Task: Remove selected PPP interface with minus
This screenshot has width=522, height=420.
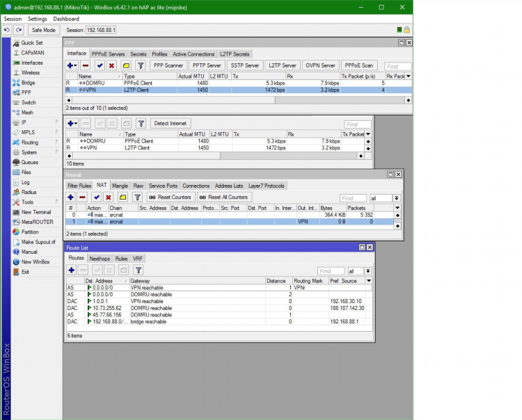Action: click(x=86, y=65)
